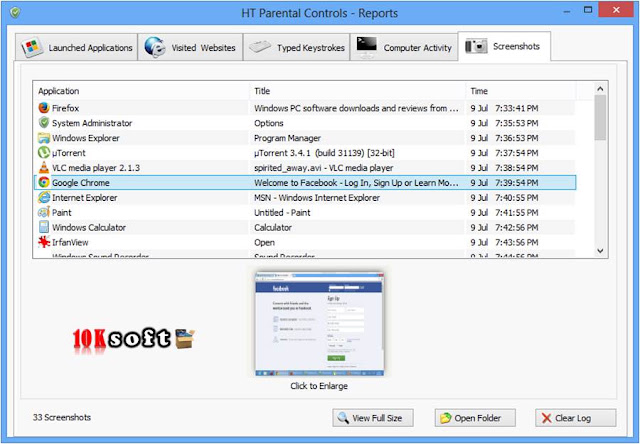This screenshot has width=640, height=444.
Task: Click the Windows Calculator icon
Action: point(44,227)
